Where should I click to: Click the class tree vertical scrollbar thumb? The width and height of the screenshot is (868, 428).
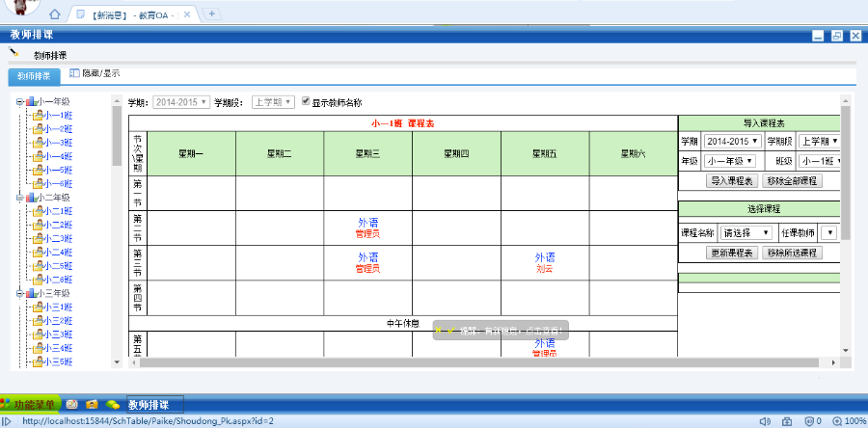(x=117, y=136)
